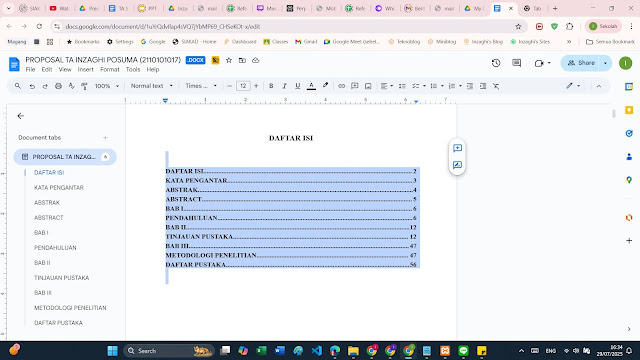Screen dimensions: 640x360
Task: Decrease the font size
Action: click(x=229, y=86)
